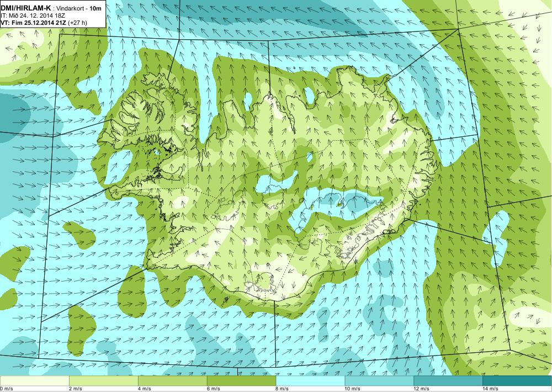
Task: Click the "12 m/s" legend label
Action: tap(421, 389)
